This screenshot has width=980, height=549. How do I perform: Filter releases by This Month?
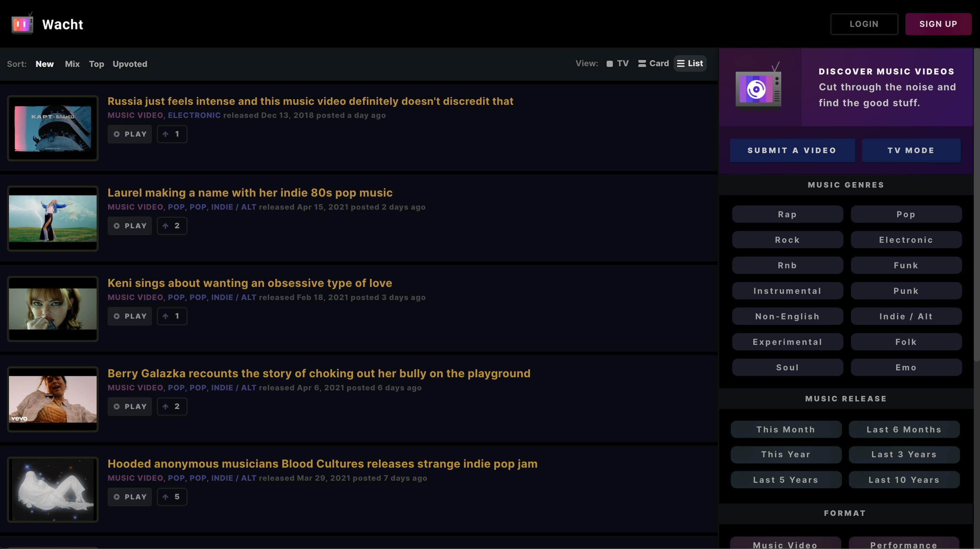[x=786, y=429]
